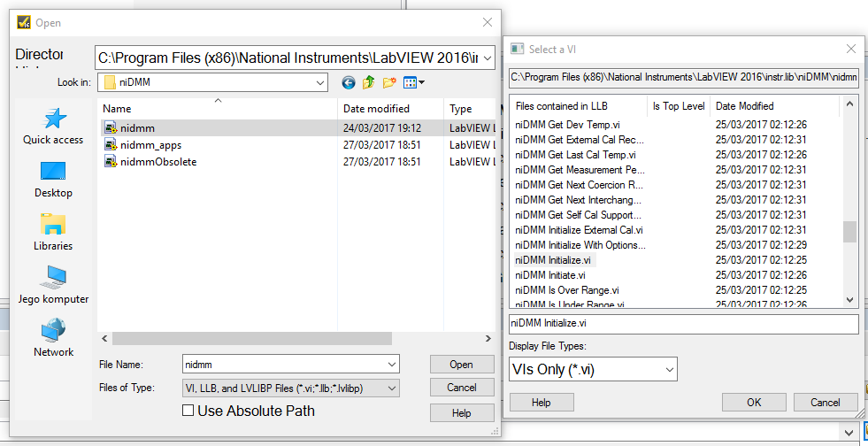The image size is (868, 446).
Task: Click scroll right arrow in file list
Action: click(x=488, y=338)
